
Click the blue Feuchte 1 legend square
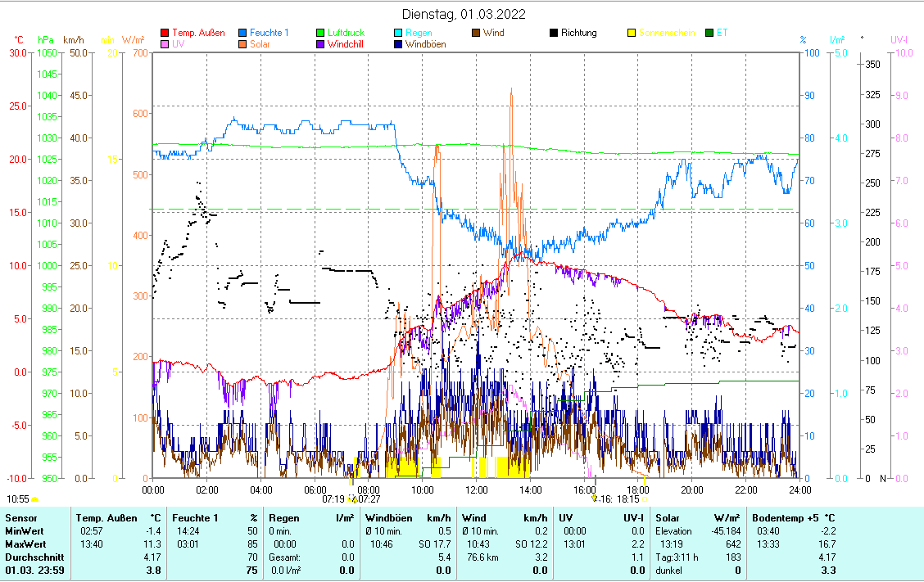pyautogui.click(x=242, y=33)
